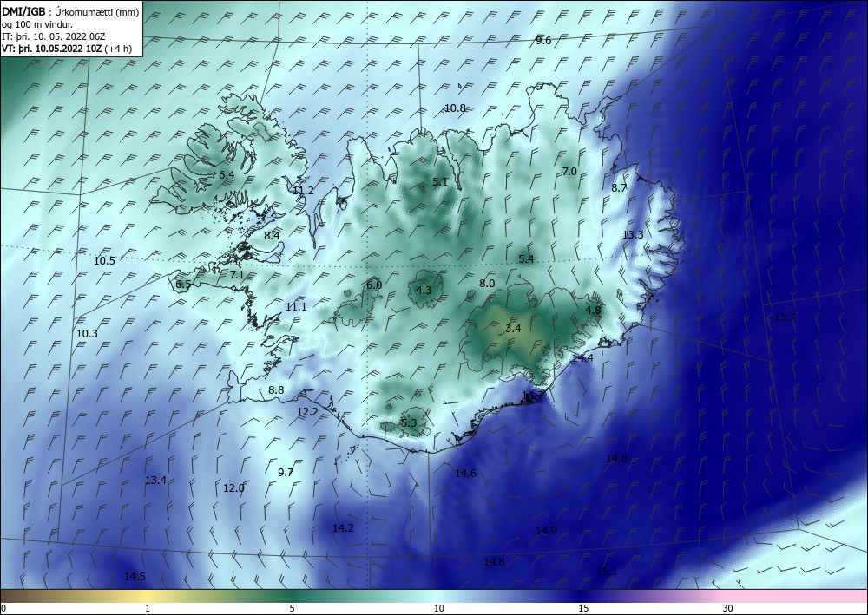Select the 10.8 value on the map
Image resolution: width=868 pixels, height=615 pixels.
pos(455,108)
